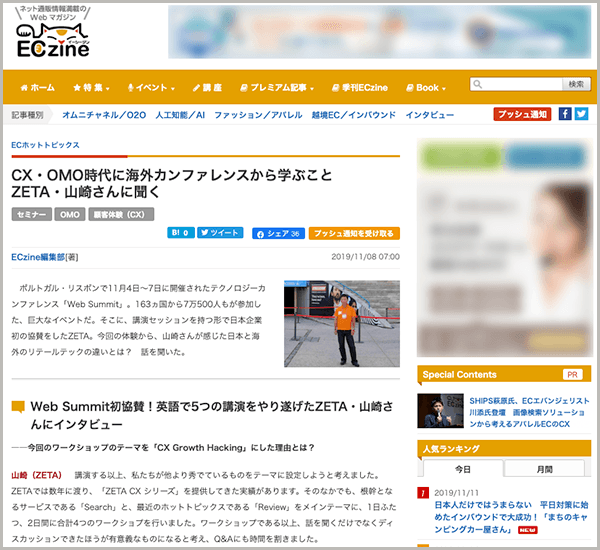This screenshot has width=600, height=550.
Task: Tweet this article via ツイート button
Action: [220, 233]
